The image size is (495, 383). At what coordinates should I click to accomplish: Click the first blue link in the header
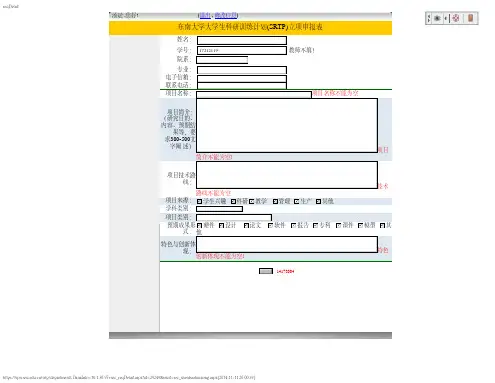205,15
